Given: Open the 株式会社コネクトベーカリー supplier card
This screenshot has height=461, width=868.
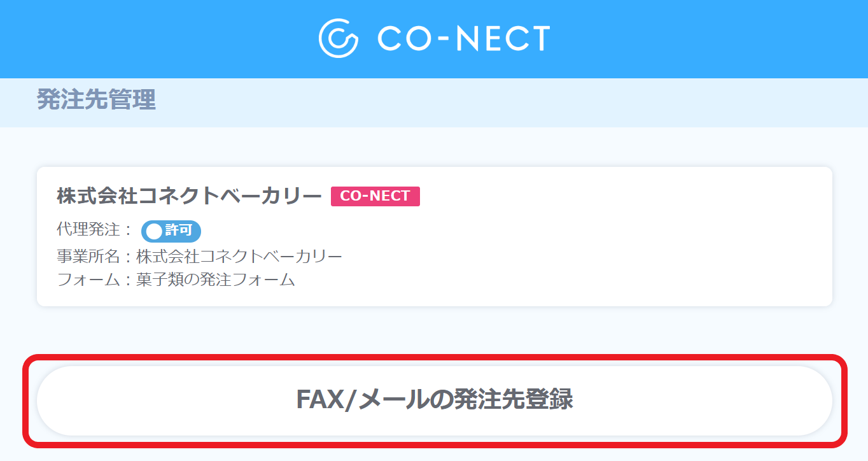Looking at the screenshot, I should [x=435, y=236].
